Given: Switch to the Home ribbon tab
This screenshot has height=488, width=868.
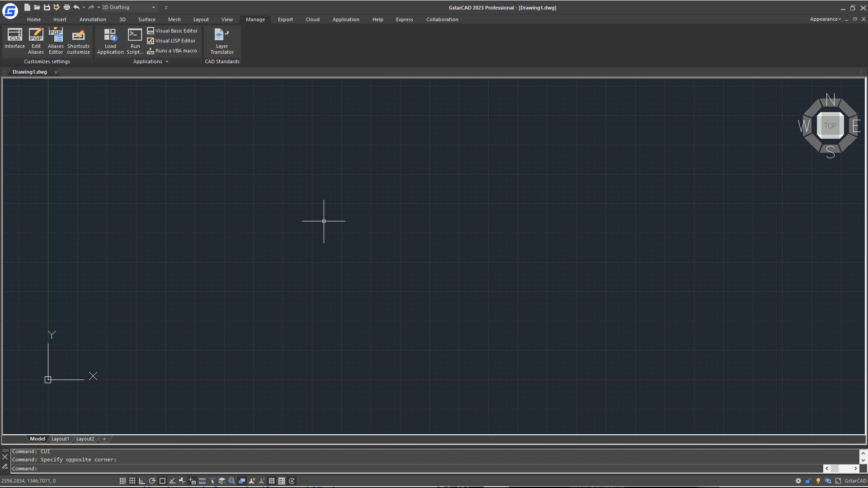Looking at the screenshot, I should pyautogui.click(x=33, y=19).
